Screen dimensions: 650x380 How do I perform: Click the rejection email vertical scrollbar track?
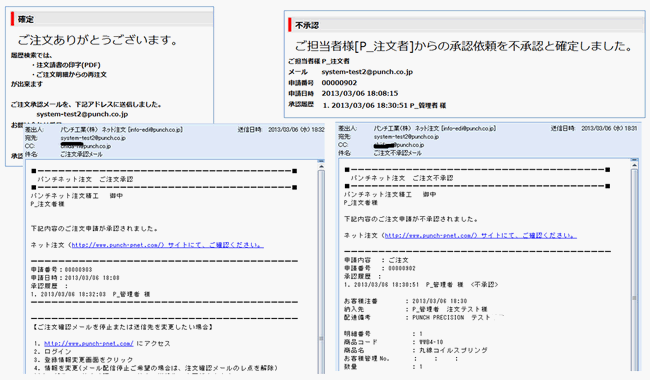634,269
